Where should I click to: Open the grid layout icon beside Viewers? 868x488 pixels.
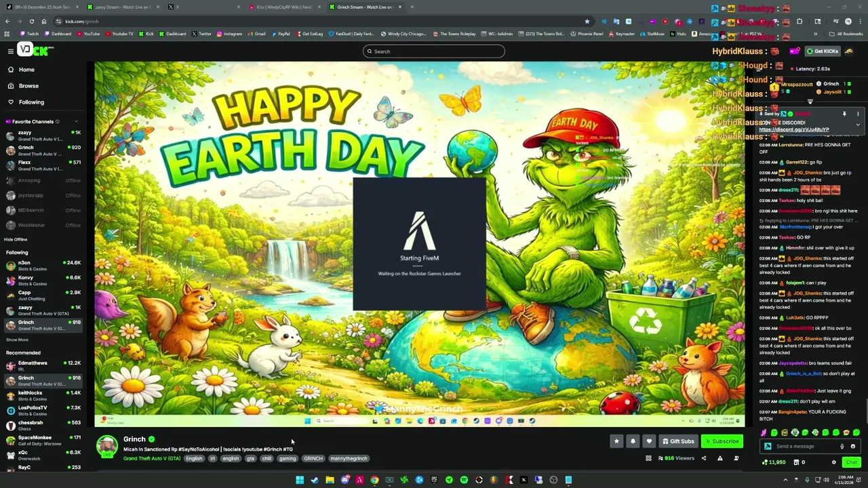coord(648,458)
